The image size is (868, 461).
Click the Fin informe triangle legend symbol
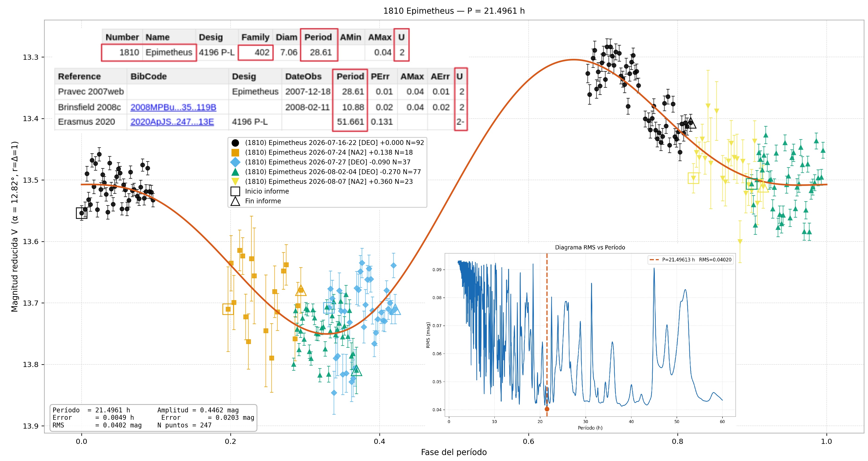pos(235,201)
